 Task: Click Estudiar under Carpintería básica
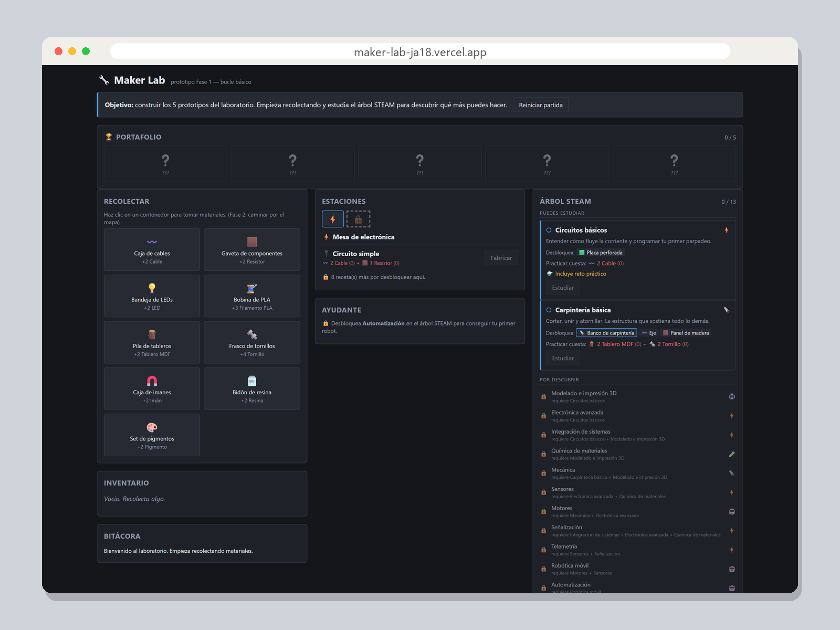point(563,358)
